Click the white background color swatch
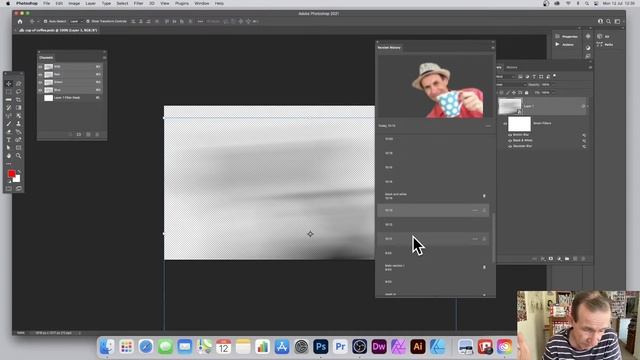The height and width of the screenshot is (360, 640). click(17, 179)
